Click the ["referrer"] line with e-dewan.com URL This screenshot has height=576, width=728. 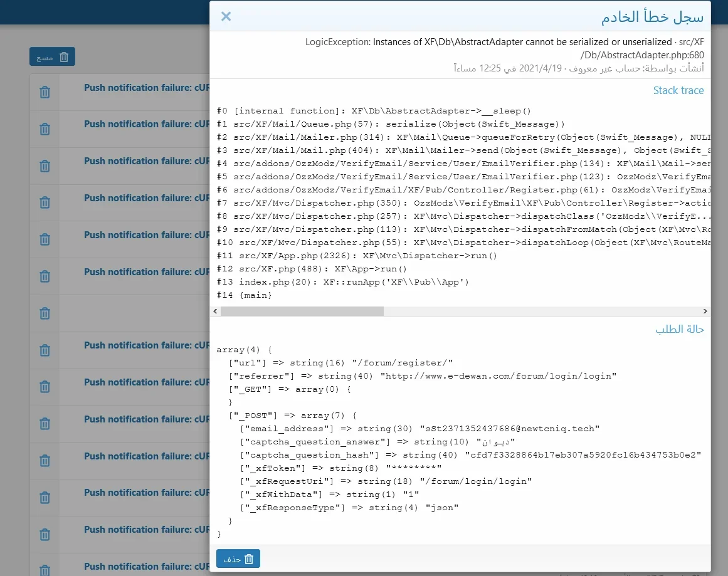click(423, 376)
